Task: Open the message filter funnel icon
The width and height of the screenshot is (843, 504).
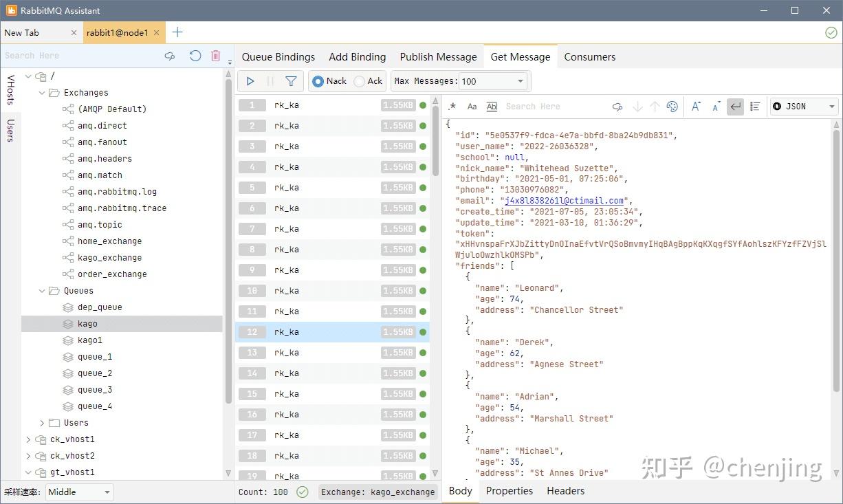Action: tap(291, 81)
